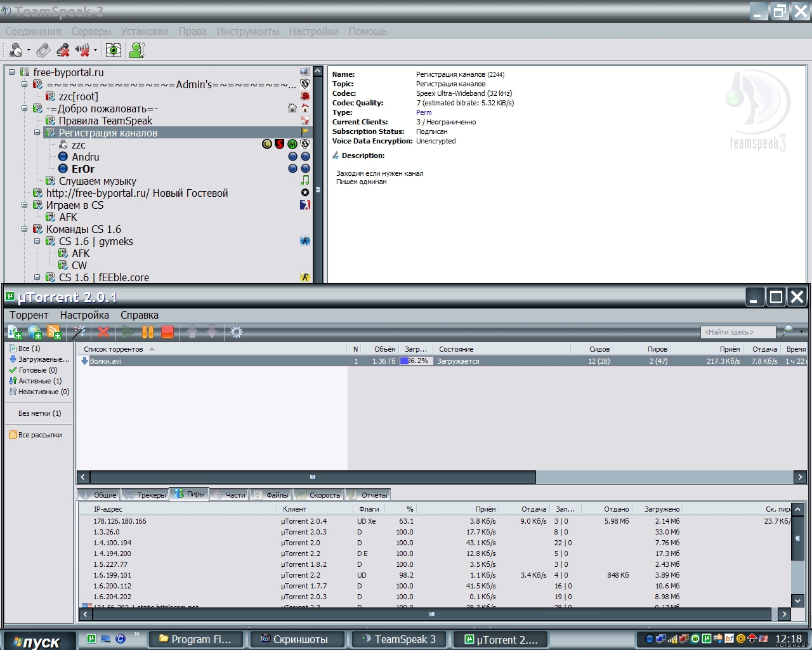This screenshot has width=812, height=650.
Task: Open the speaker-mute dropdown arrow in TeamSpeak
Action: (95, 51)
